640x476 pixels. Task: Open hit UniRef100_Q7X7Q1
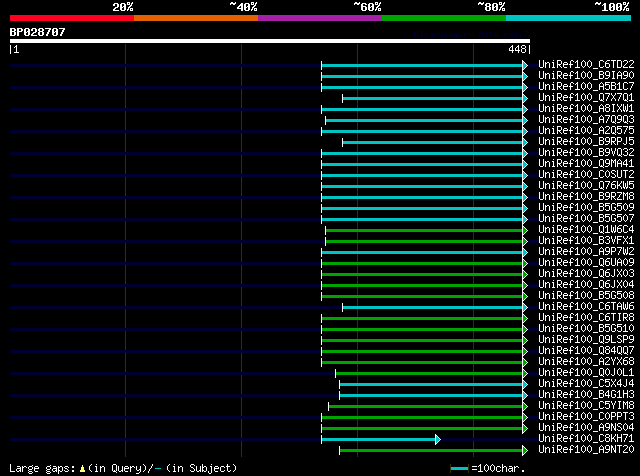click(x=586, y=98)
